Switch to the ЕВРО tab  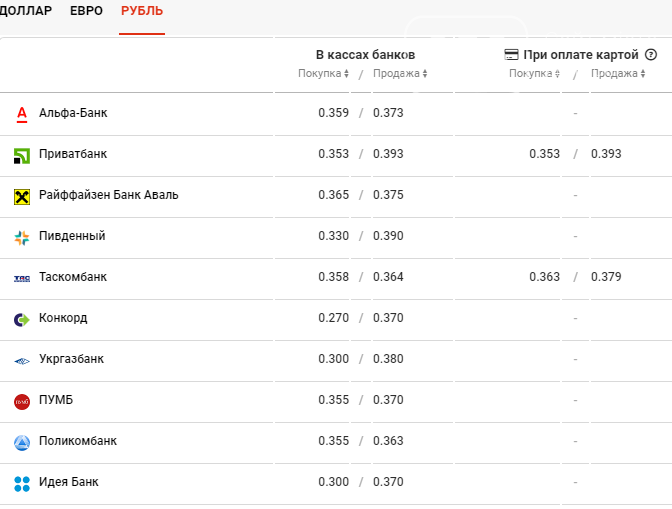[87, 11]
